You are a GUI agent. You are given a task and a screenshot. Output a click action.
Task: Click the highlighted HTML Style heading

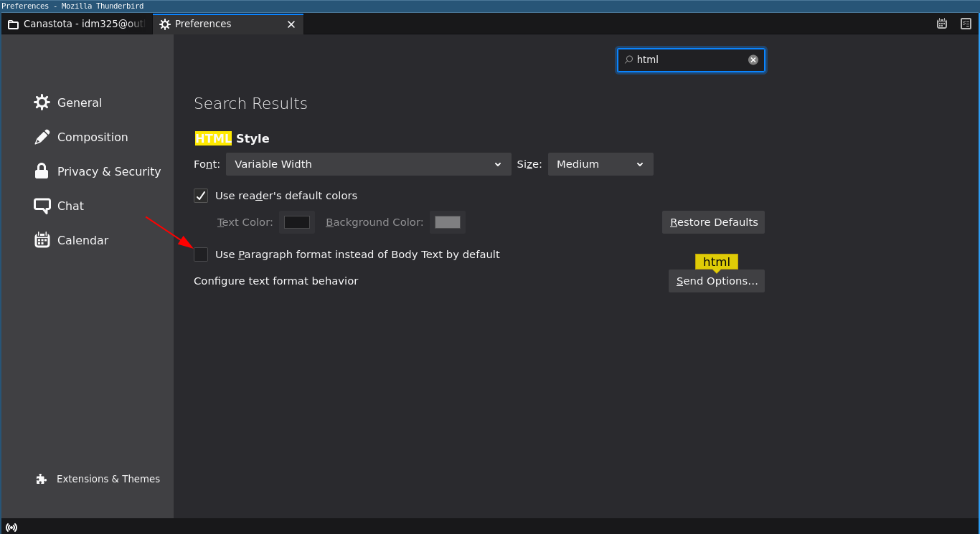tap(232, 138)
